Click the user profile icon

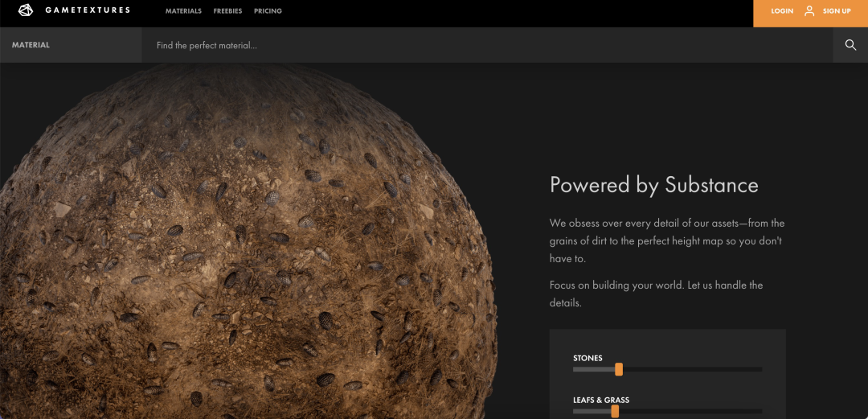click(809, 10)
